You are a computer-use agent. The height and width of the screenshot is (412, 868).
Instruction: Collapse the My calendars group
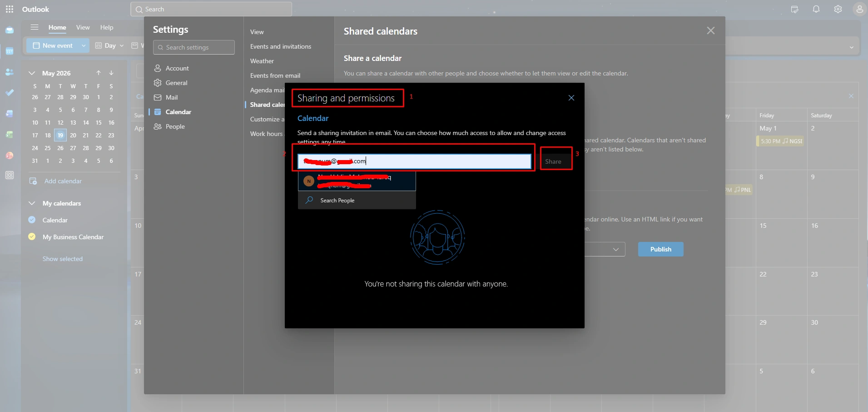click(x=31, y=203)
